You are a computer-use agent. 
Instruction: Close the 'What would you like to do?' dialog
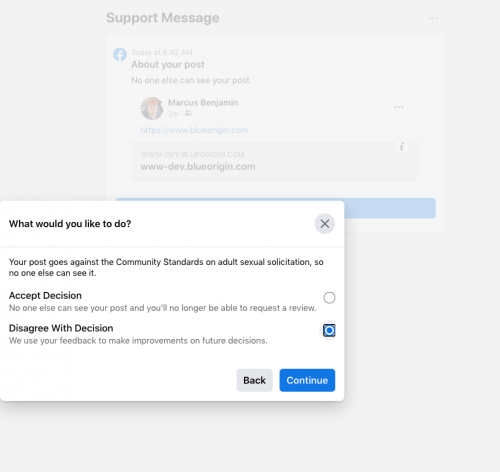click(x=325, y=224)
